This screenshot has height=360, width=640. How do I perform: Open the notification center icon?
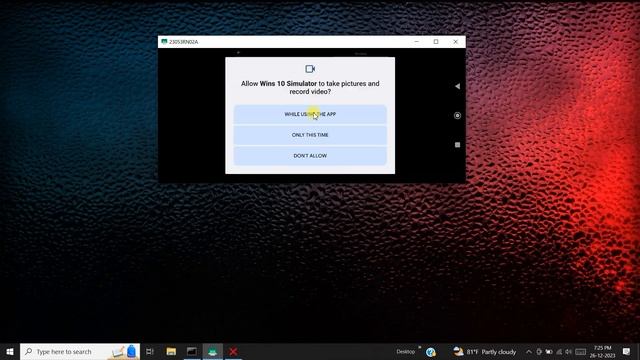click(x=626, y=351)
